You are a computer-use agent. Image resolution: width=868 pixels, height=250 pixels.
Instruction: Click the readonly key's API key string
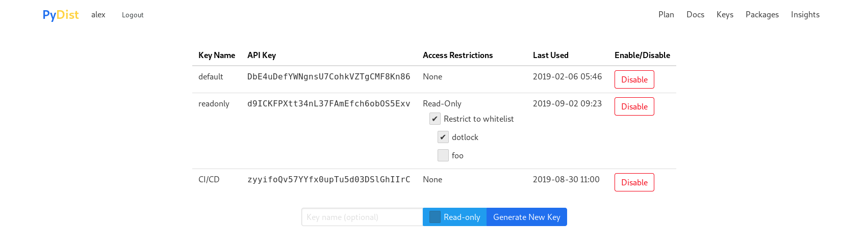point(328,104)
